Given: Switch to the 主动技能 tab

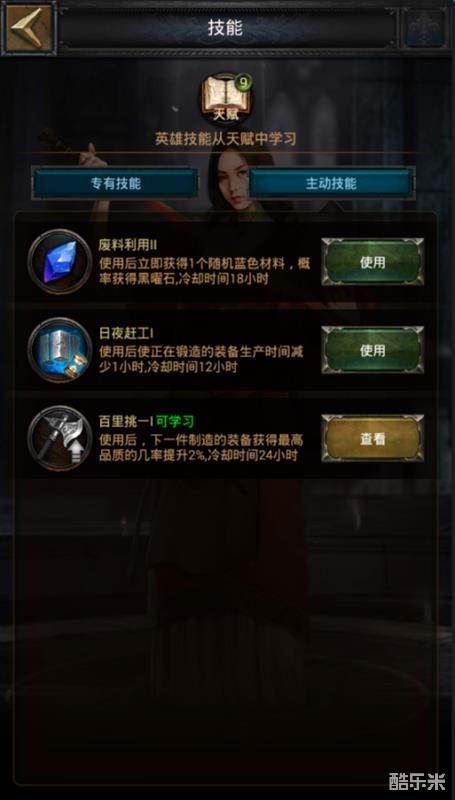Looking at the screenshot, I should pos(332,184).
